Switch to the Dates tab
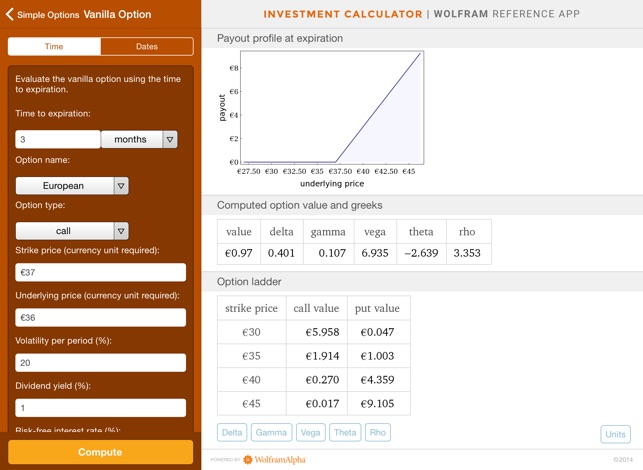The height and width of the screenshot is (470, 643). pos(146,47)
